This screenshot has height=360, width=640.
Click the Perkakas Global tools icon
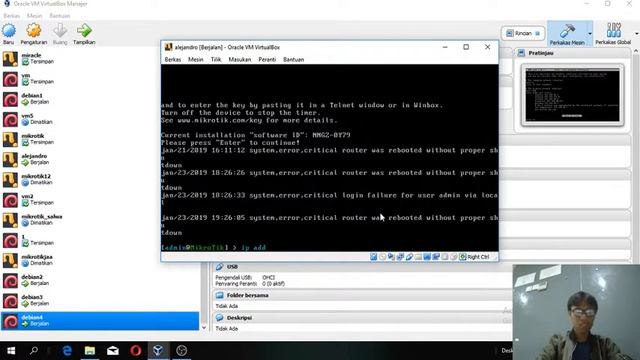(x=613, y=30)
